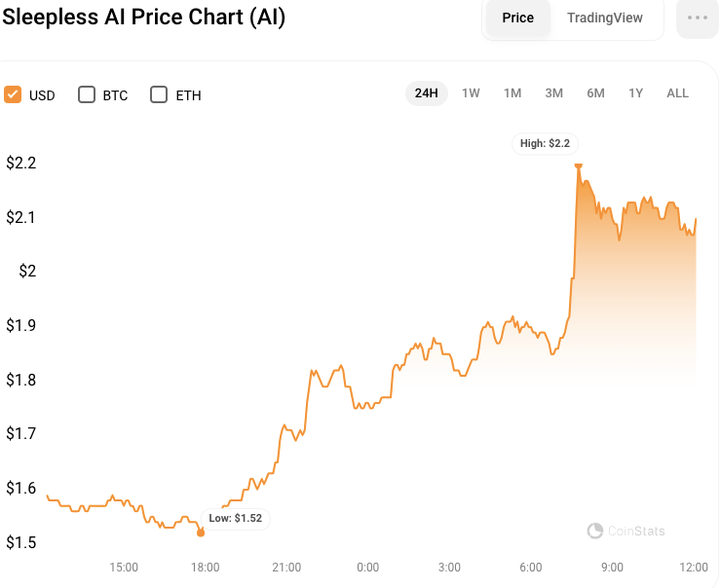Select the 24H time range

click(x=426, y=93)
